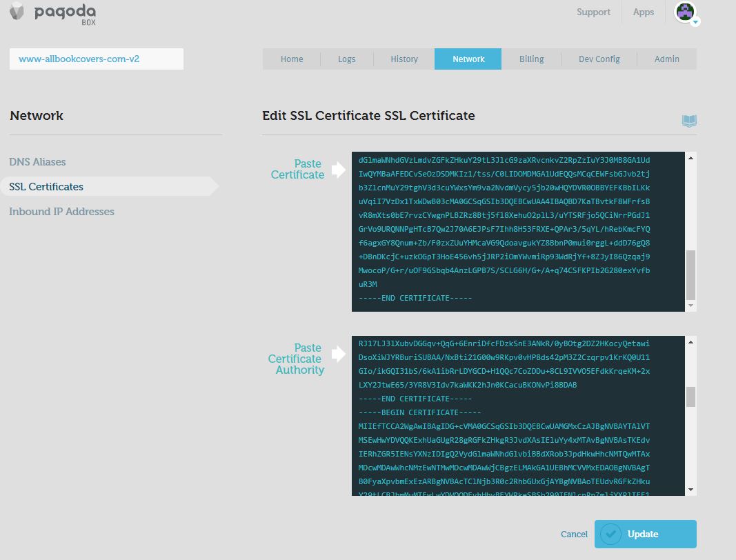Click inside the Certificate Authority text area

(x=518, y=415)
